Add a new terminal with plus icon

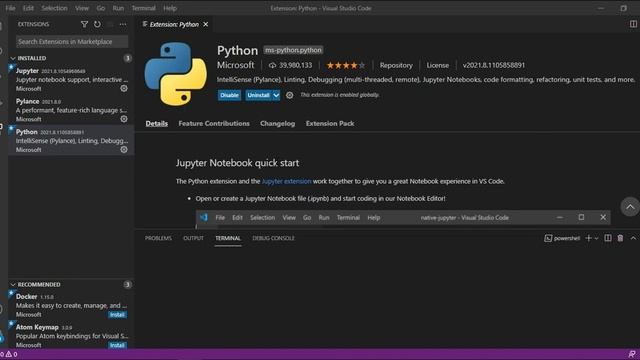(x=588, y=238)
